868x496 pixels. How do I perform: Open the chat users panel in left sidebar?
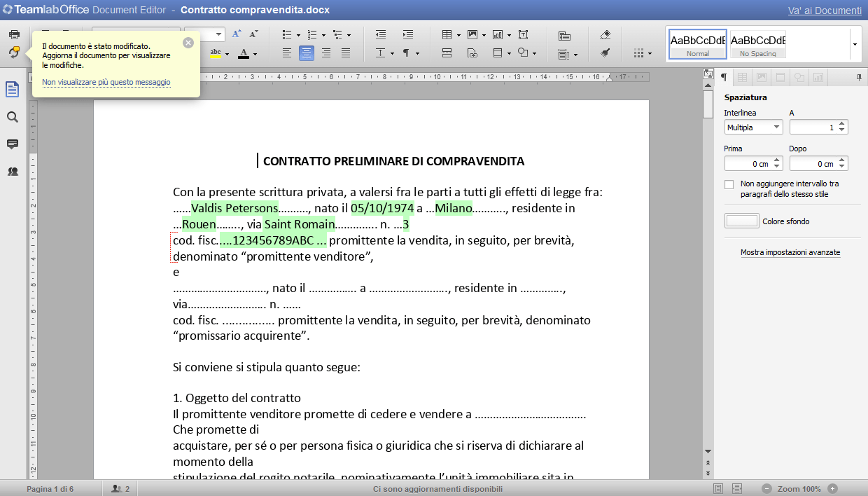click(x=13, y=171)
